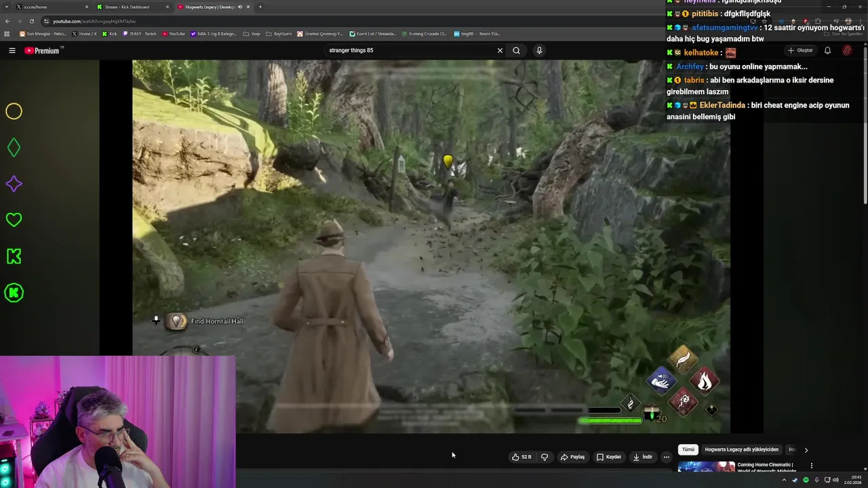Open Coming Home Cinematic video thumbnail
This screenshot has width=868, height=488.
(x=706, y=468)
